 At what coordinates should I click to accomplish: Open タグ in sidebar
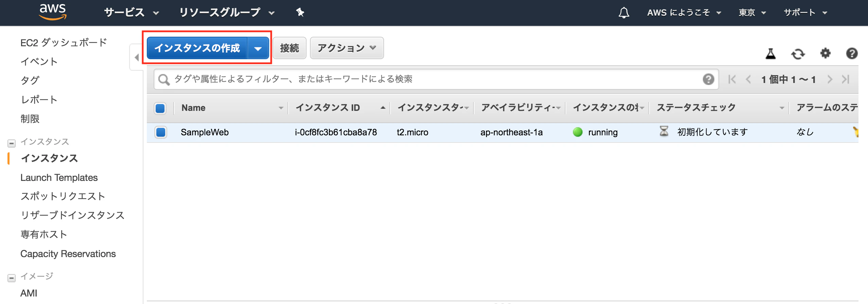coord(30,81)
